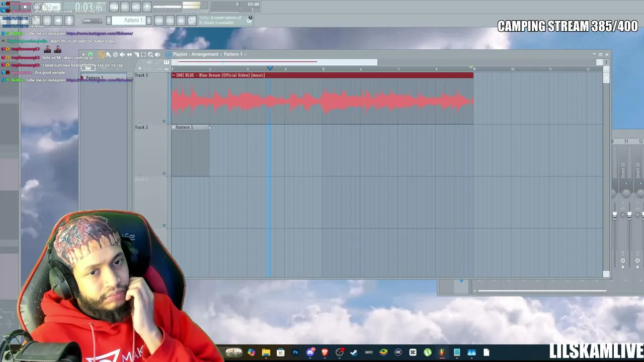Select the Track 1 header label
Viewport: 644px width, 362px height.
pyautogui.click(x=141, y=75)
